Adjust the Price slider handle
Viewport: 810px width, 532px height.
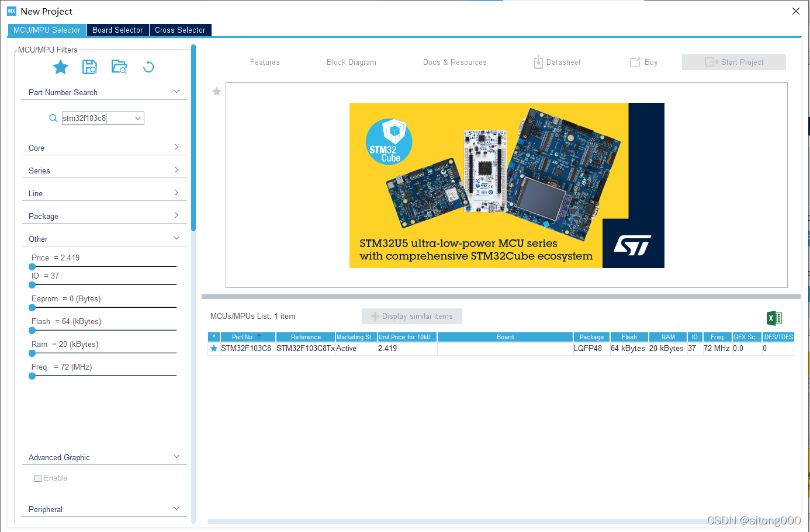click(32, 267)
